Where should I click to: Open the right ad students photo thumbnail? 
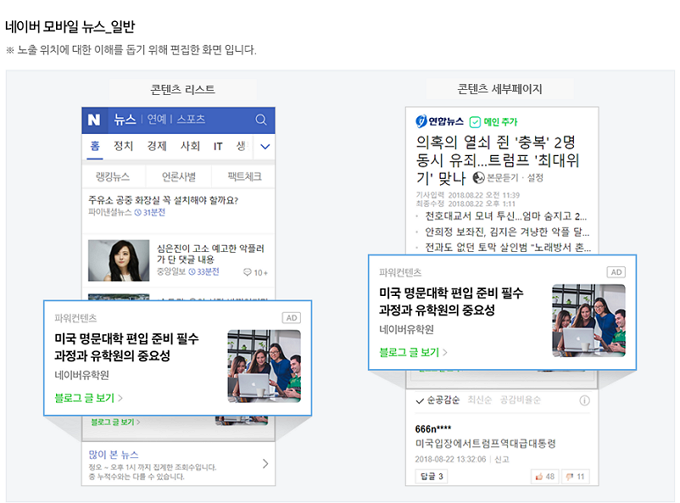pos(589,321)
